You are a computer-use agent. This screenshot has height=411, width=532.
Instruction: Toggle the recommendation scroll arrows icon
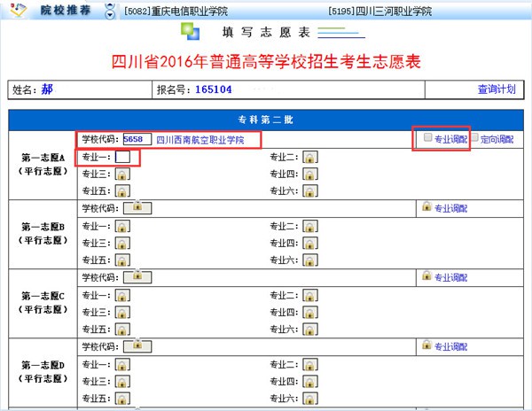click(x=110, y=11)
